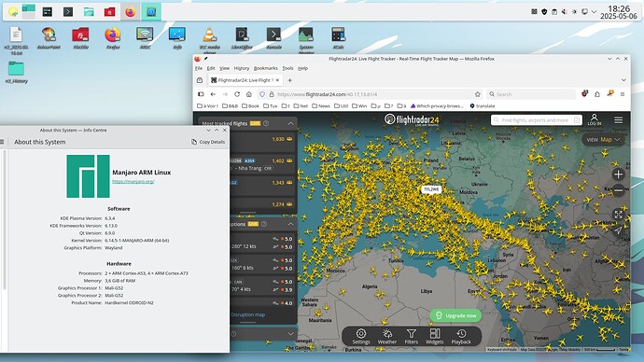Open Firefox Tools menu
The width and height of the screenshot is (644, 362).
[x=287, y=68]
